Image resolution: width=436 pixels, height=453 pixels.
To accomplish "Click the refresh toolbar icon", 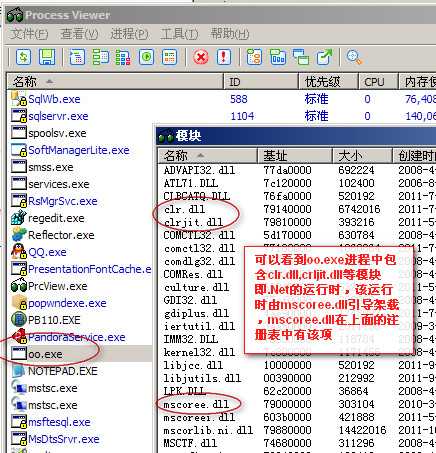I will [23, 57].
